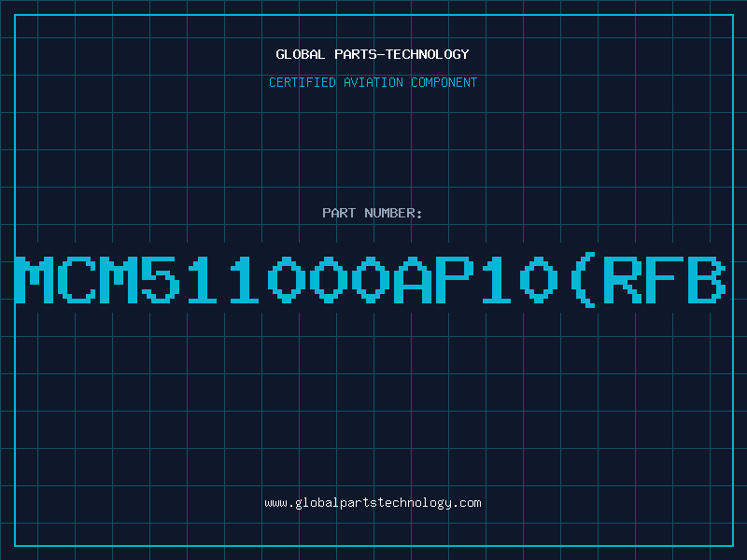The width and height of the screenshot is (747, 560).
Task: Click the word COMPONENT in the subtitle
Action: click(444, 82)
